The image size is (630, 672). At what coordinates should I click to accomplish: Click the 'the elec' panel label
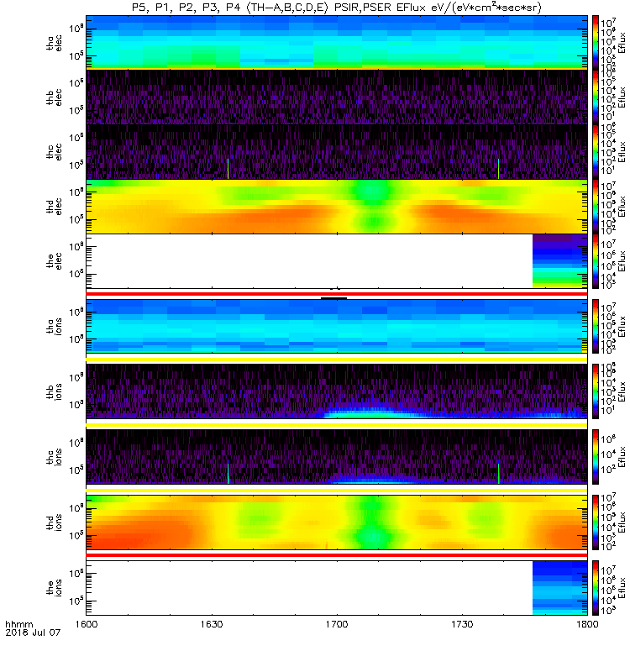click(54, 261)
